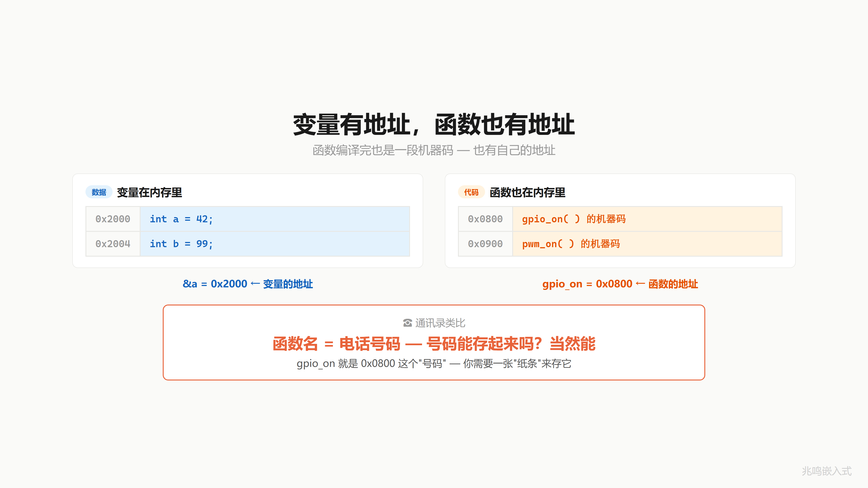The width and height of the screenshot is (868, 488).
Task: Click the telephone icon beside 通讯录类比
Action: pyautogui.click(x=407, y=323)
